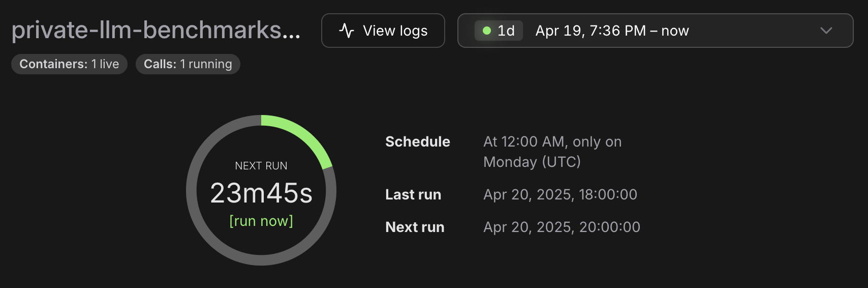Select the 1d time range badge

point(499,31)
